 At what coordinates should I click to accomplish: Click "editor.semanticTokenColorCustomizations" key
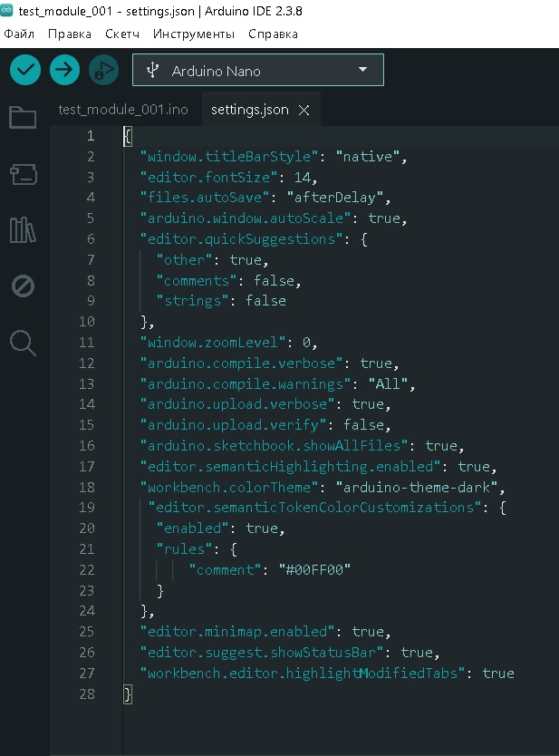pyautogui.click(x=314, y=508)
